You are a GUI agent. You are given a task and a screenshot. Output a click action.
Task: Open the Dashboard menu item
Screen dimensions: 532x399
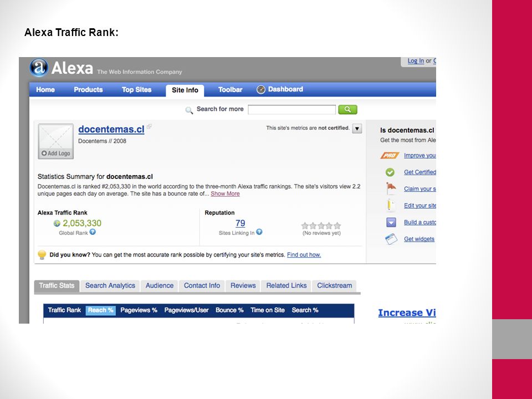(285, 89)
